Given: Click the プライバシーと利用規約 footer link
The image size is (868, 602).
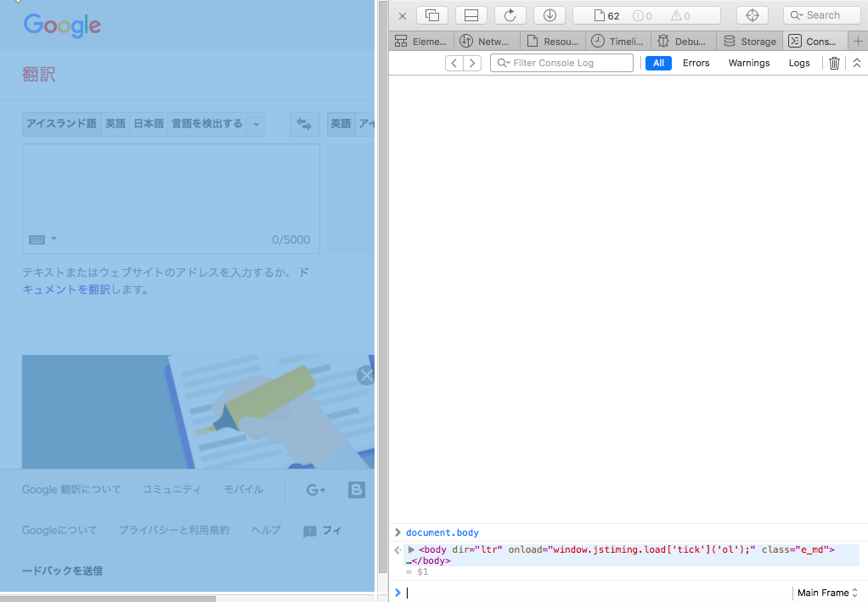Looking at the screenshot, I should click(174, 530).
